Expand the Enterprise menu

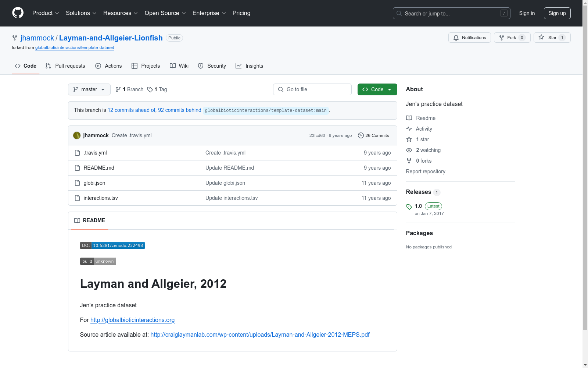pos(209,13)
